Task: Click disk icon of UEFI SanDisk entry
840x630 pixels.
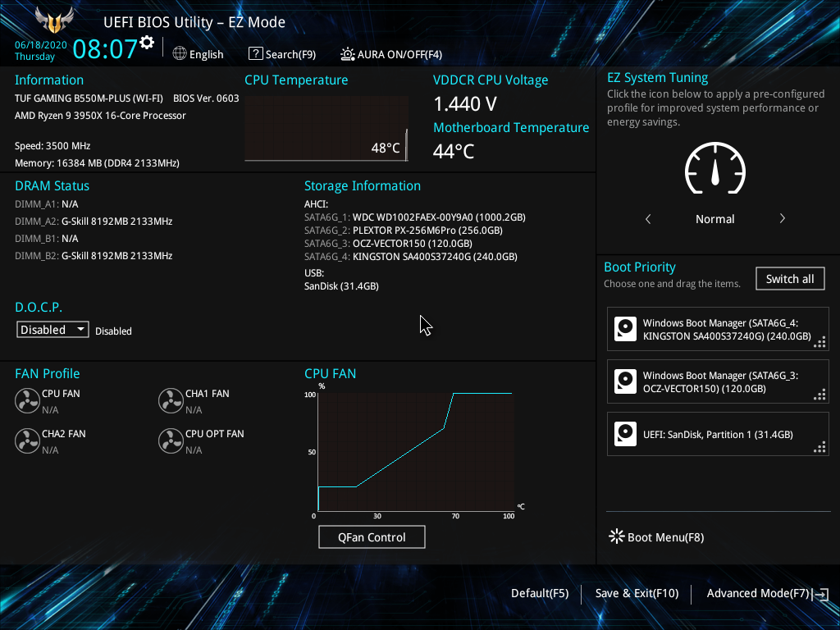Action: 625,434
